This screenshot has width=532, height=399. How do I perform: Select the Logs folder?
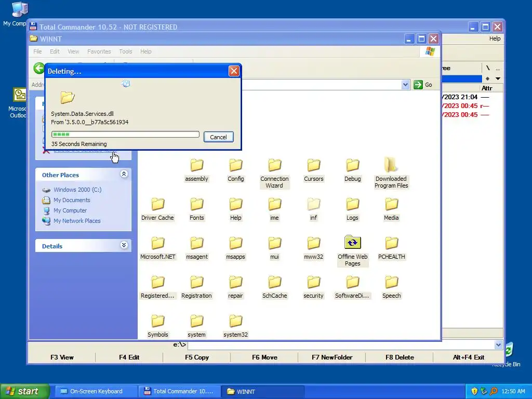click(x=352, y=209)
